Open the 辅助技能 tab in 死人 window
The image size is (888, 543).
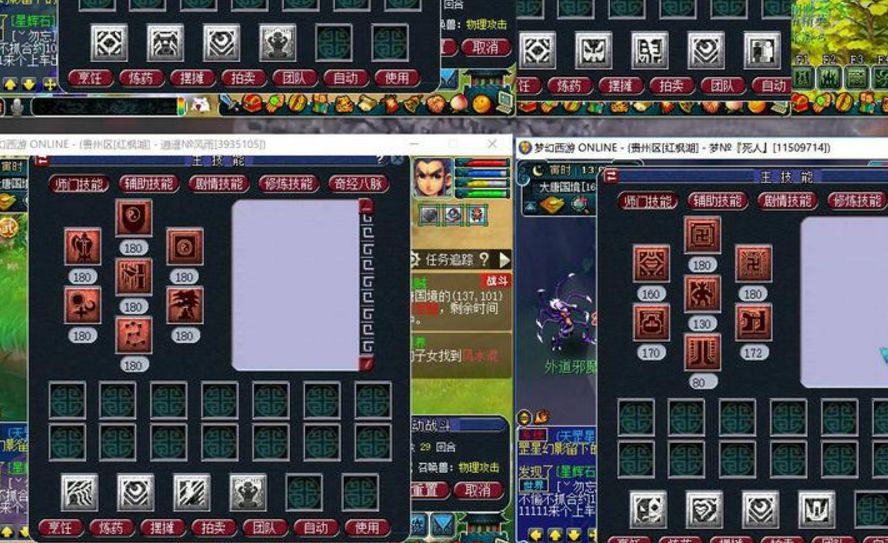click(x=717, y=200)
